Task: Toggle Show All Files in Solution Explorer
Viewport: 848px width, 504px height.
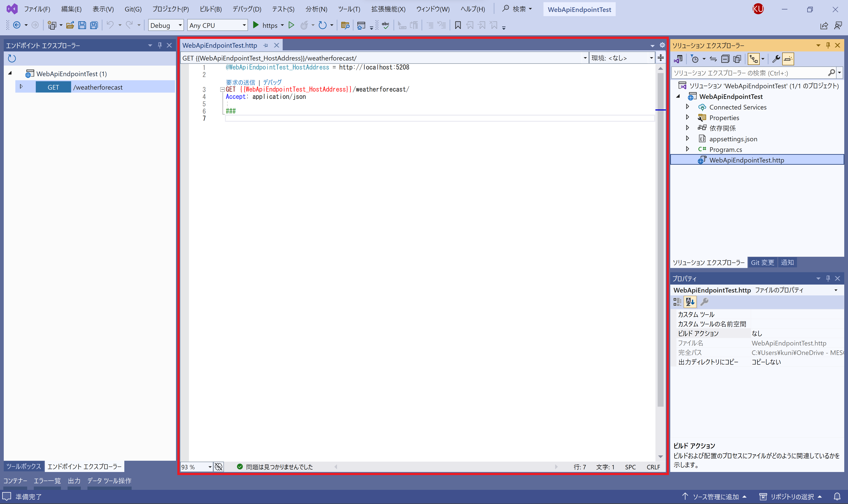Action: (x=737, y=59)
